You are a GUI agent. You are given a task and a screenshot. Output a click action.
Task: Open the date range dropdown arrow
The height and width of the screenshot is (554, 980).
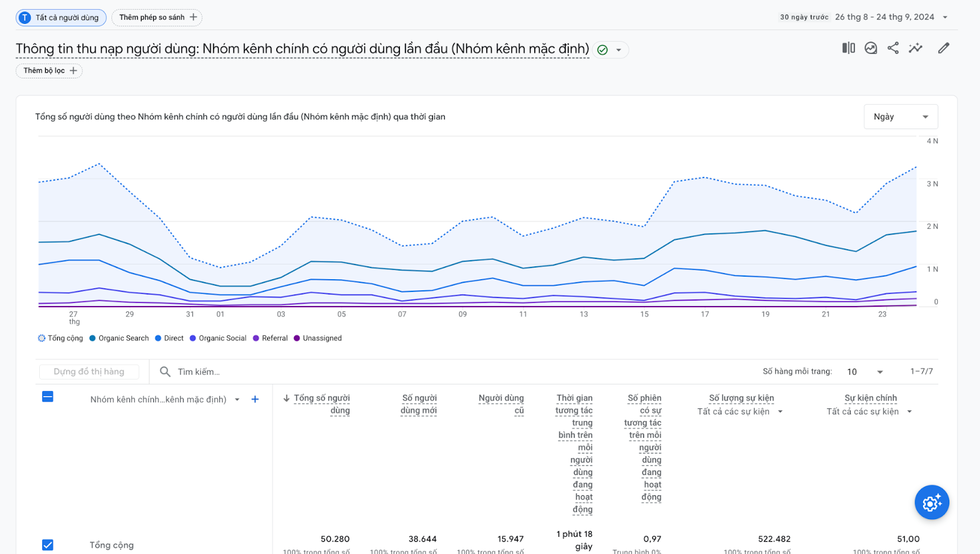tap(945, 17)
